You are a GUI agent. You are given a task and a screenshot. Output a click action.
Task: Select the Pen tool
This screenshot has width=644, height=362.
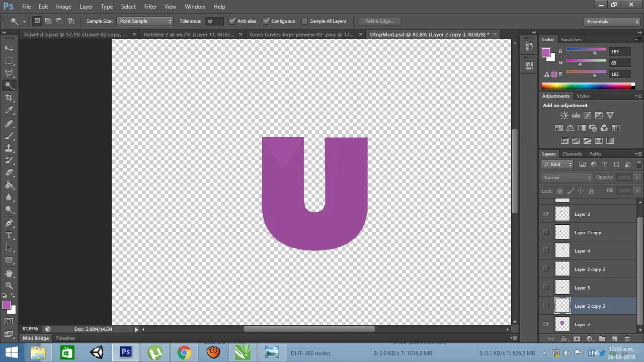9,223
